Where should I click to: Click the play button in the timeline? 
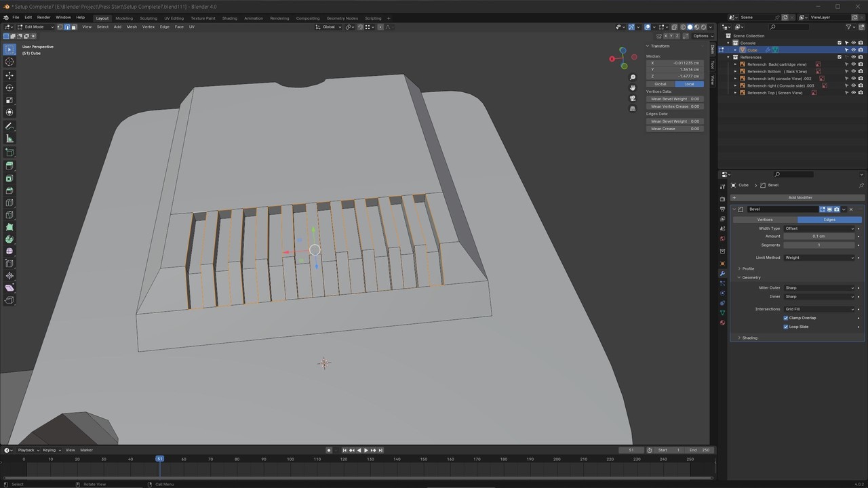[x=366, y=450]
